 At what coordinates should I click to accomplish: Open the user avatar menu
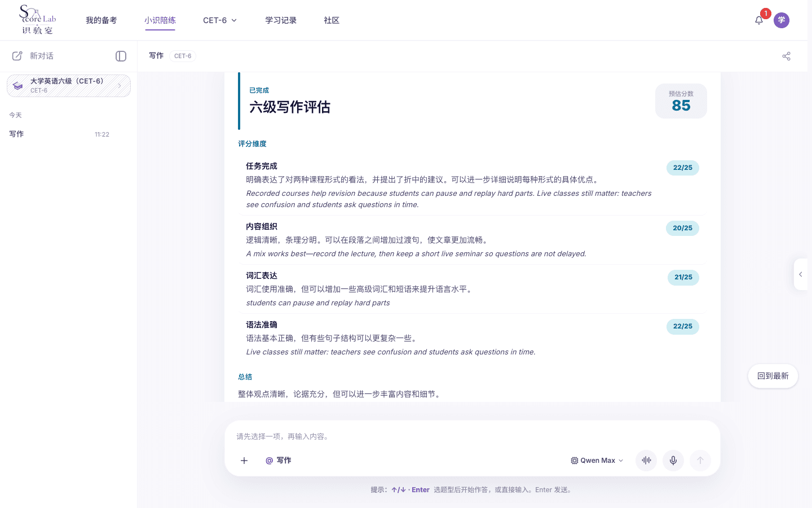tap(782, 20)
